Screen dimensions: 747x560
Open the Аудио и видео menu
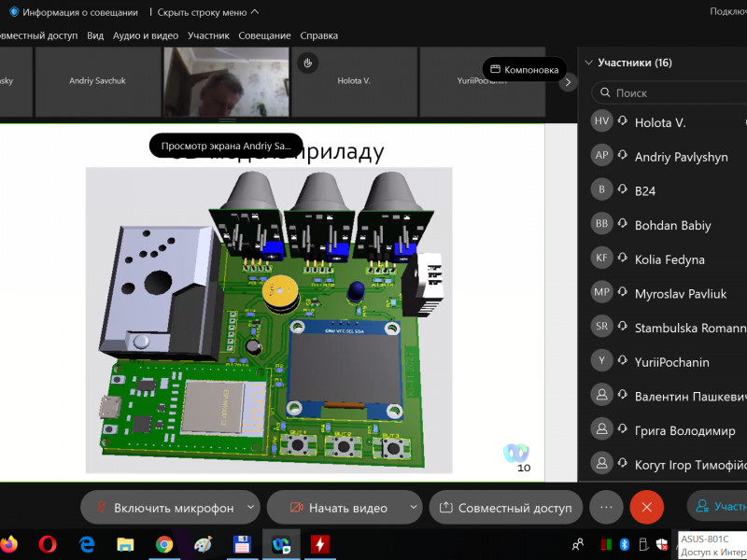[145, 35]
